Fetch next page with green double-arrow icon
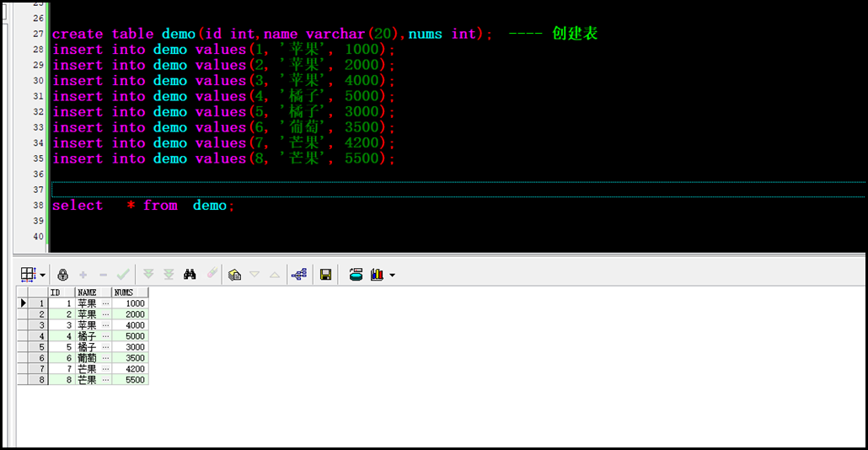The image size is (868, 450). tap(148, 275)
